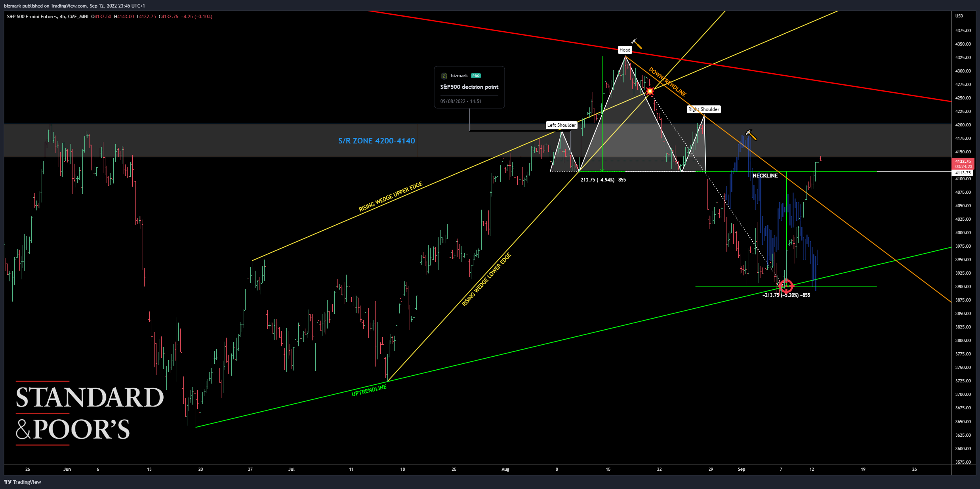Select the 'Head' pattern label
Screen dimensions: 980x489
pyautogui.click(x=625, y=50)
